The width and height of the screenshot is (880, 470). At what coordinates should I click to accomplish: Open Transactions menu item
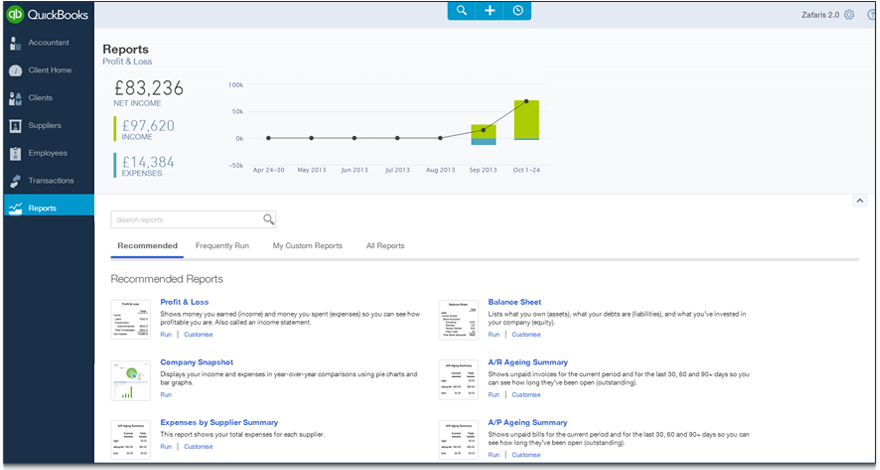(51, 180)
